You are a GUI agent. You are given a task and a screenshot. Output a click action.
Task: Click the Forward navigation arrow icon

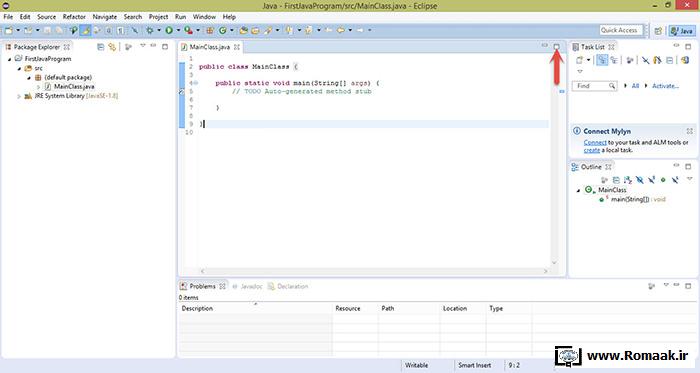(x=360, y=30)
